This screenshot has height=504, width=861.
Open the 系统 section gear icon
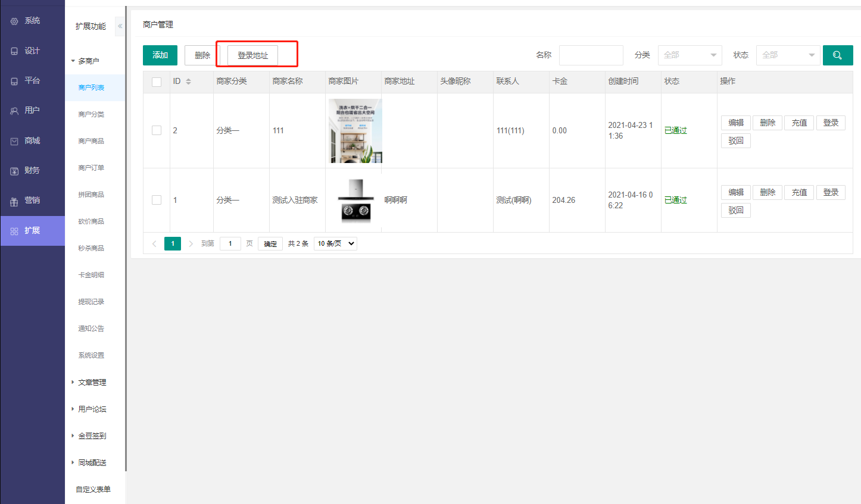[14, 21]
